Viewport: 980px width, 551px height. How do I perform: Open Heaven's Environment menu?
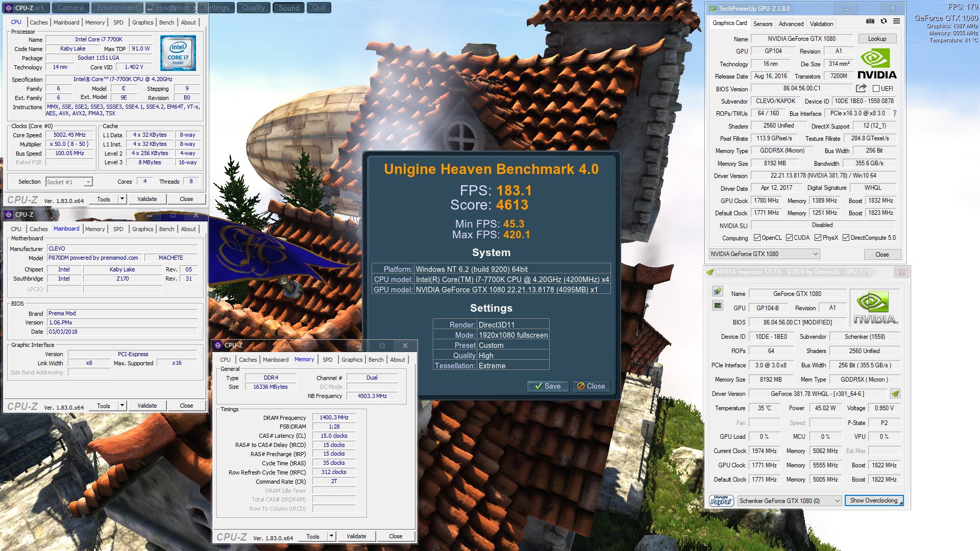click(x=117, y=8)
